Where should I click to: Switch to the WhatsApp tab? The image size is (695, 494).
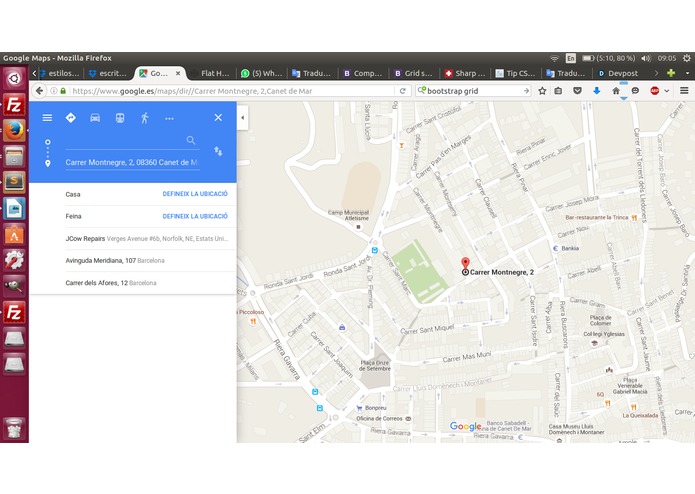click(262, 73)
